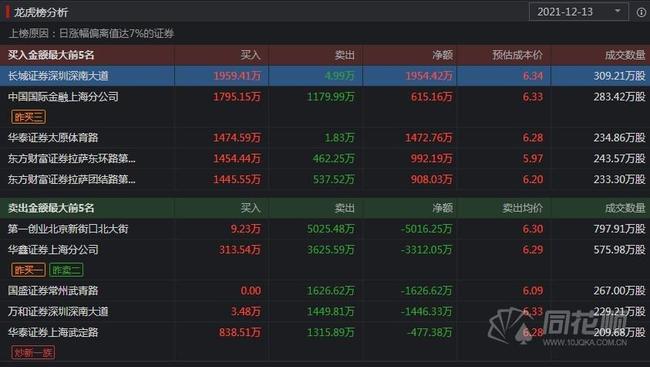Click the 昨卖二 tag

[66, 270]
